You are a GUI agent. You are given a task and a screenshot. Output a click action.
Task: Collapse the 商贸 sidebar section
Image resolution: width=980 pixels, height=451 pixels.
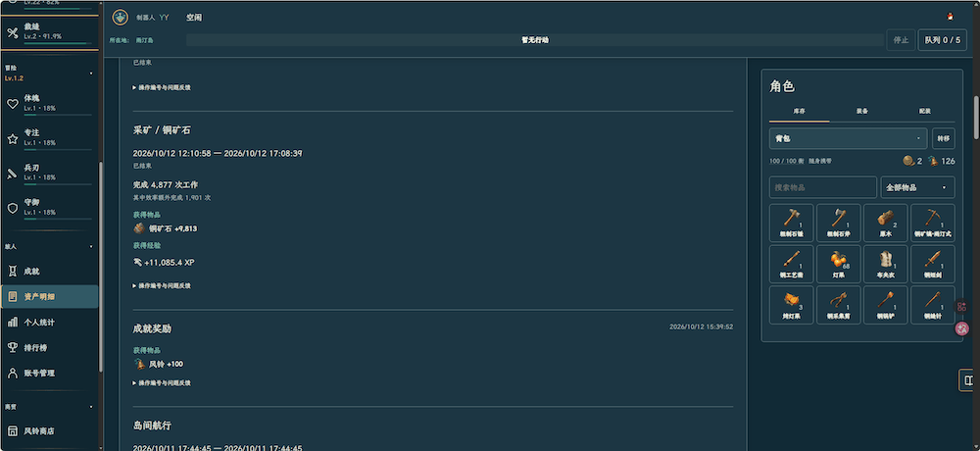pyautogui.click(x=92, y=407)
